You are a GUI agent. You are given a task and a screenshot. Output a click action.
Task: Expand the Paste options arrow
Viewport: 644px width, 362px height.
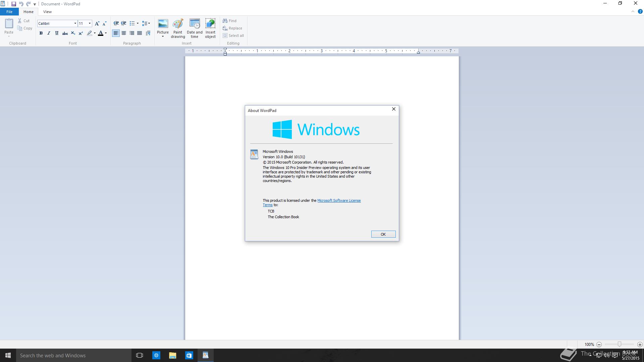coord(9,36)
